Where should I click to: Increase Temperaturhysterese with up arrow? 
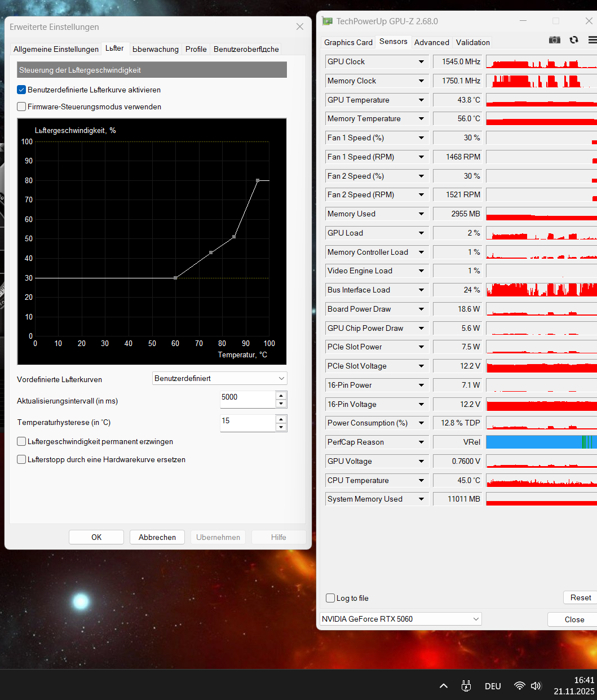[281, 419]
